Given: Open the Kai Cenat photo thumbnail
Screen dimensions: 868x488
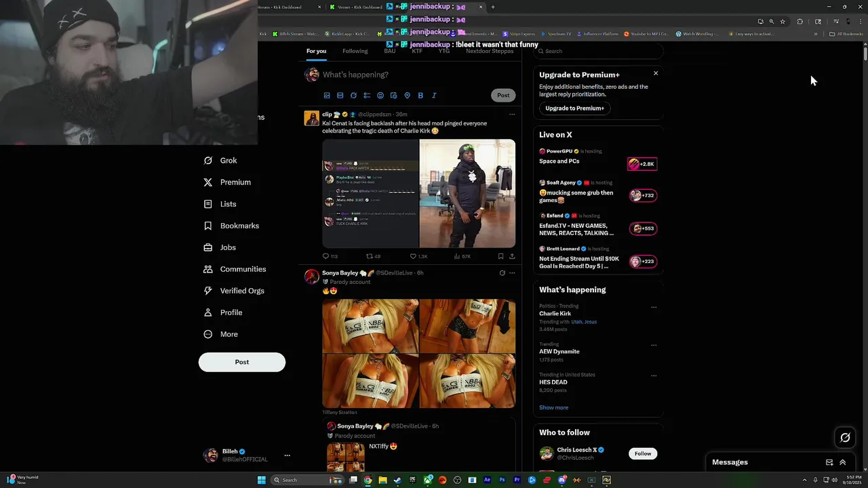Looking at the screenshot, I should [x=467, y=194].
